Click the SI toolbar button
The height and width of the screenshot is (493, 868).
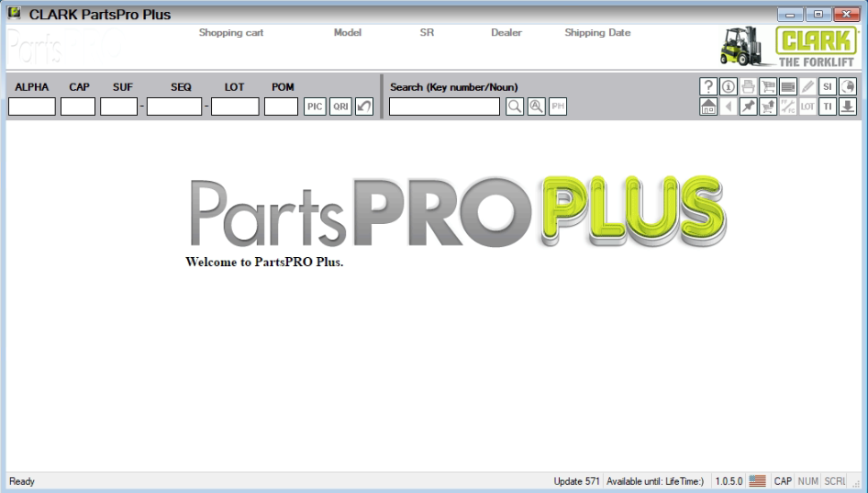(x=828, y=86)
